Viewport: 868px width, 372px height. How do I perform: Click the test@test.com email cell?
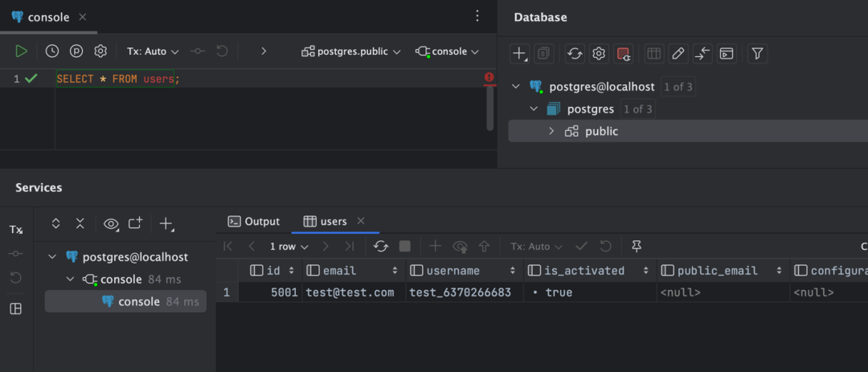point(354,292)
